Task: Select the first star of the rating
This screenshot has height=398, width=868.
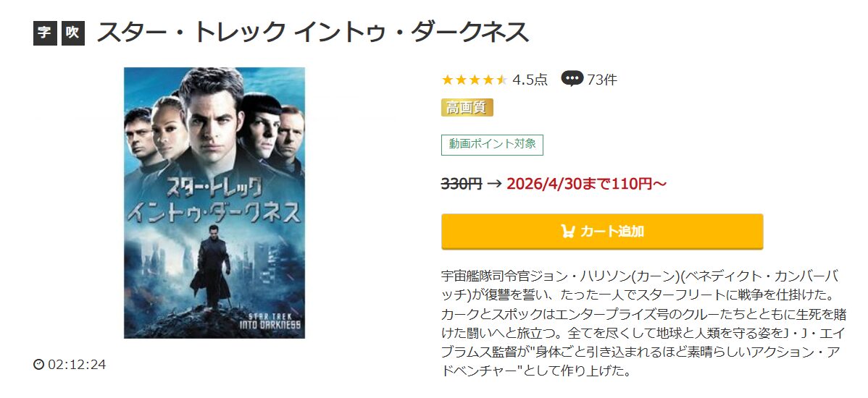Action: [447, 80]
